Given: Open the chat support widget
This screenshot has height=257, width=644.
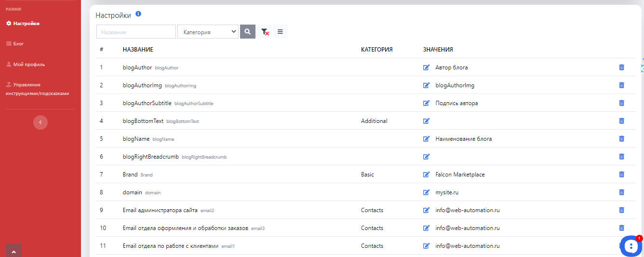Looking at the screenshot, I should [x=631, y=246].
